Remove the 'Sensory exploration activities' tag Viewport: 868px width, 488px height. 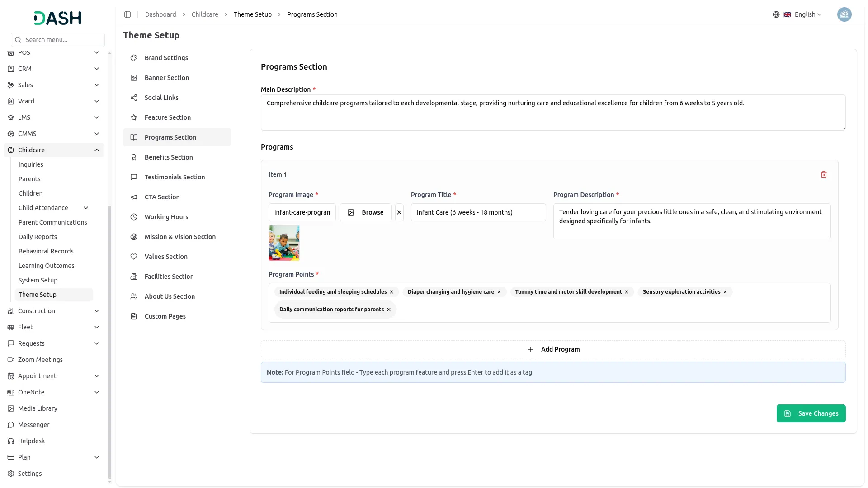725,292
